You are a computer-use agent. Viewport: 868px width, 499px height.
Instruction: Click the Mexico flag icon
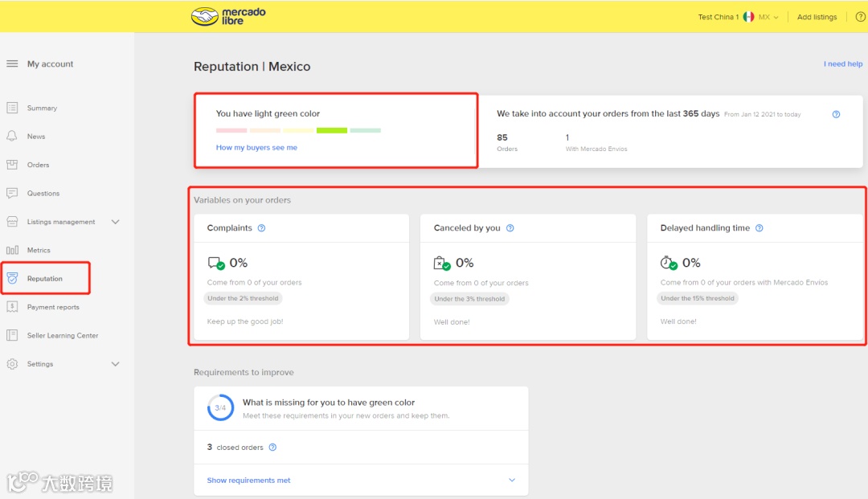point(748,17)
